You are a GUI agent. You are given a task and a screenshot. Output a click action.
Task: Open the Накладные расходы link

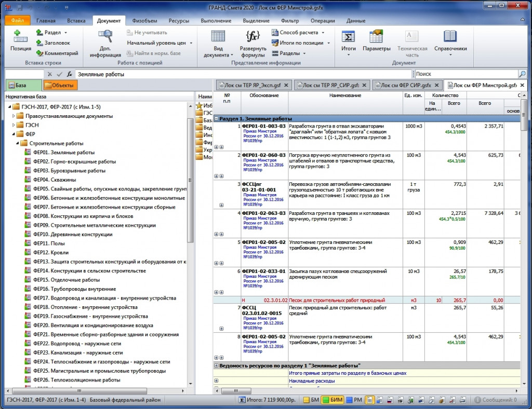pos(312,381)
